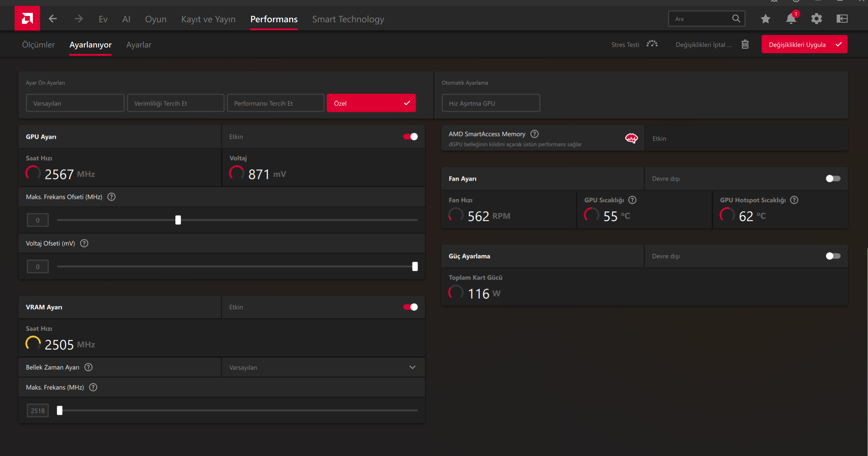
Task: Disable the GPU Ayarı toggle
Action: click(x=410, y=137)
